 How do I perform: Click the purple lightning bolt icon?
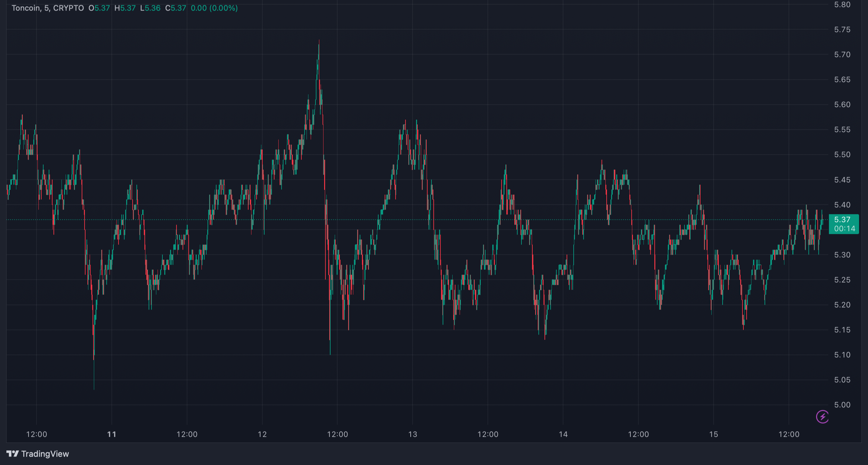point(822,416)
